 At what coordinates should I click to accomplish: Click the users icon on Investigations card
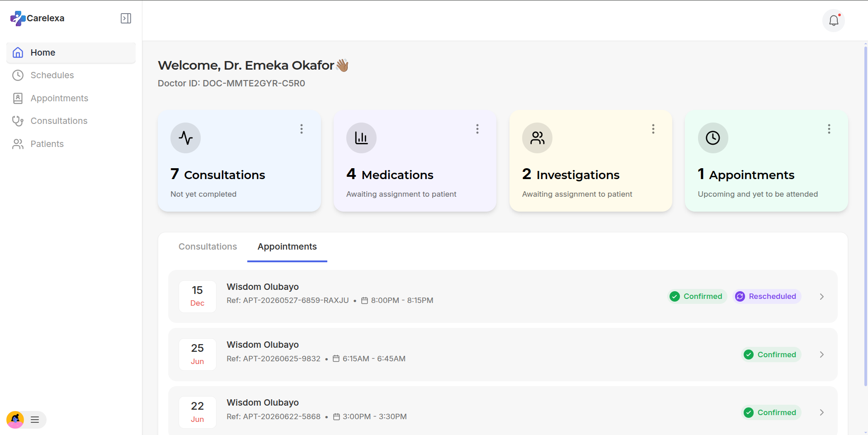537,137
